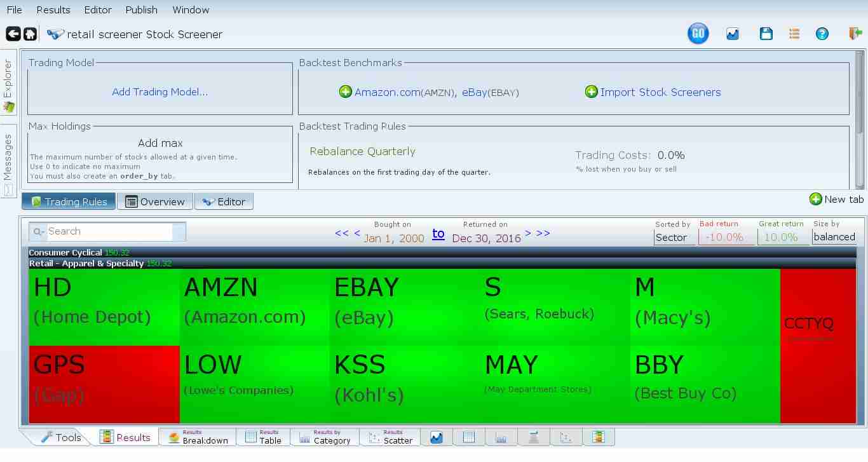868x462 pixels.
Task: Open the Results menu
Action: (53, 10)
